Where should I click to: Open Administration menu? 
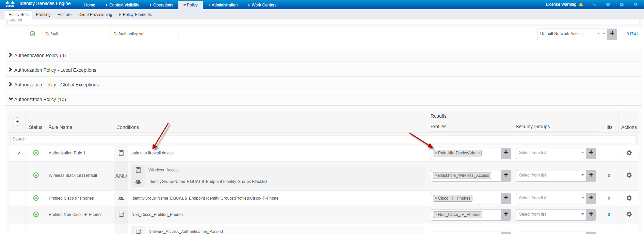click(223, 5)
